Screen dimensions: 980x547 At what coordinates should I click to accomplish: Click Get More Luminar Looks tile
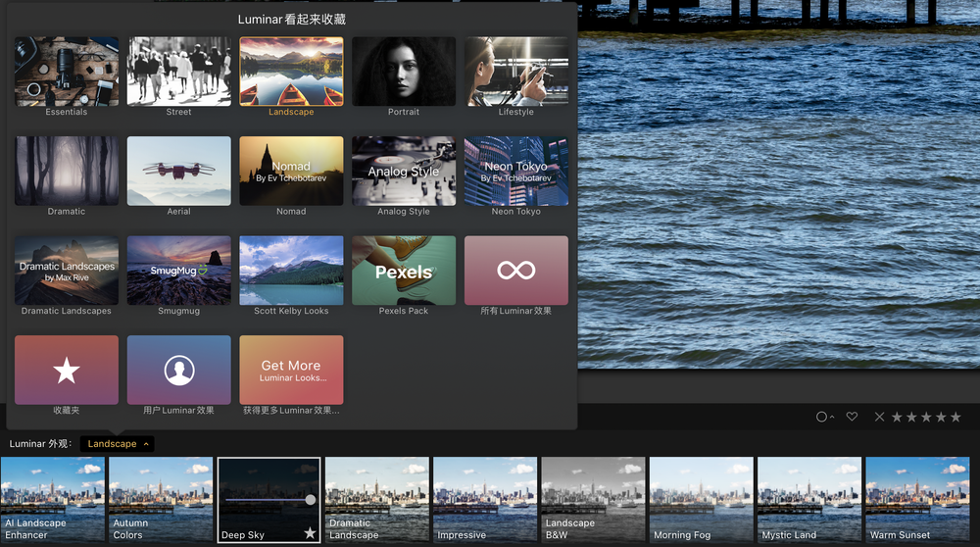[x=291, y=371]
